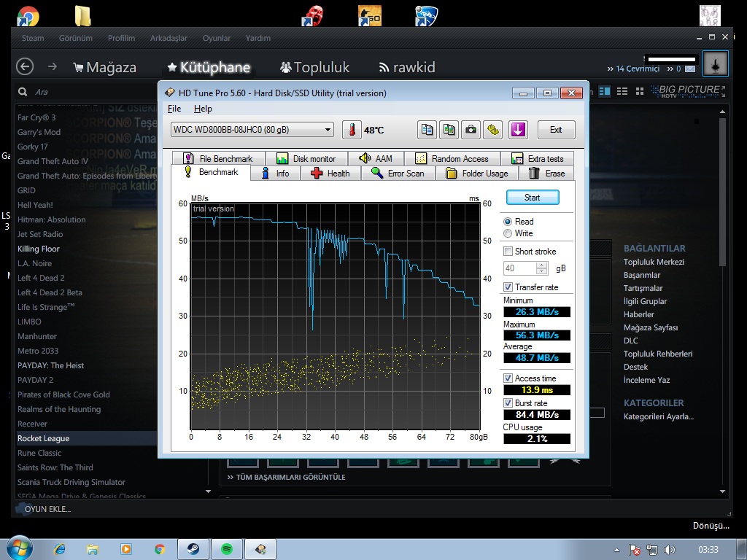Image resolution: width=747 pixels, height=560 pixels.
Task: Uncheck the Transfer rate checkbox
Action: coord(508,287)
